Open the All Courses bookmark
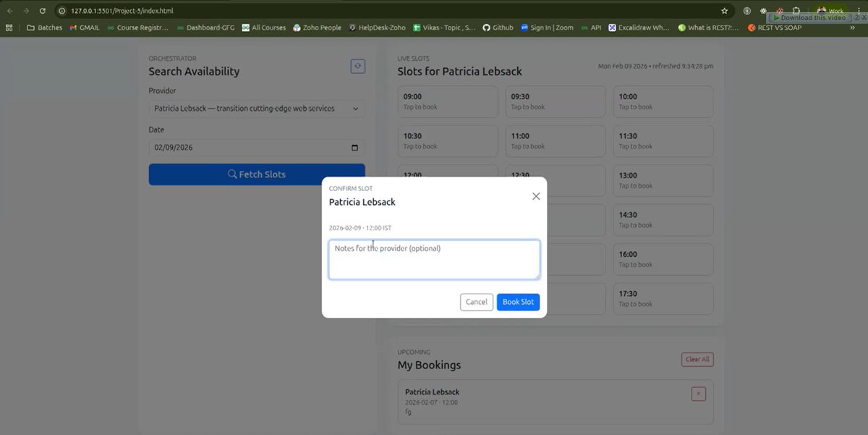The height and width of the screenshot is (435, 868). (264, 28)
